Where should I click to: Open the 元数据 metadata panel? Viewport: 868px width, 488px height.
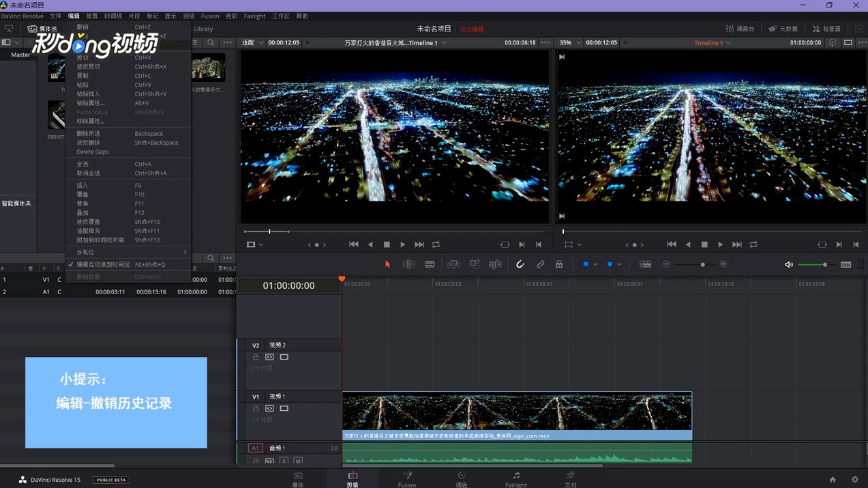[x=783, y=29]
